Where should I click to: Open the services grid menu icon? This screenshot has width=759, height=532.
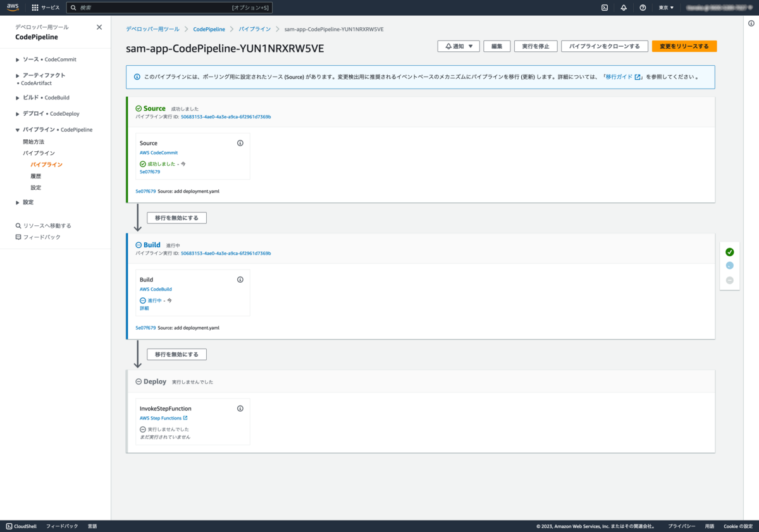click(x=35, y=8)
